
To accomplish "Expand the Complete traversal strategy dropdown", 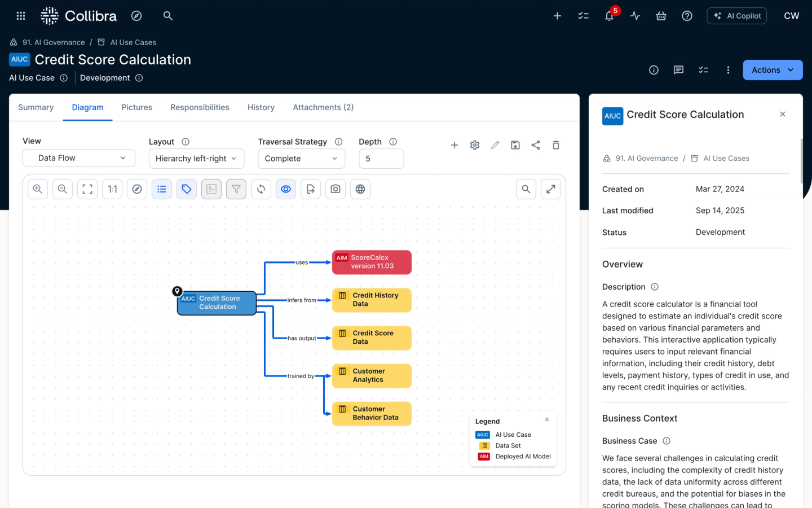I will [301, 159].
